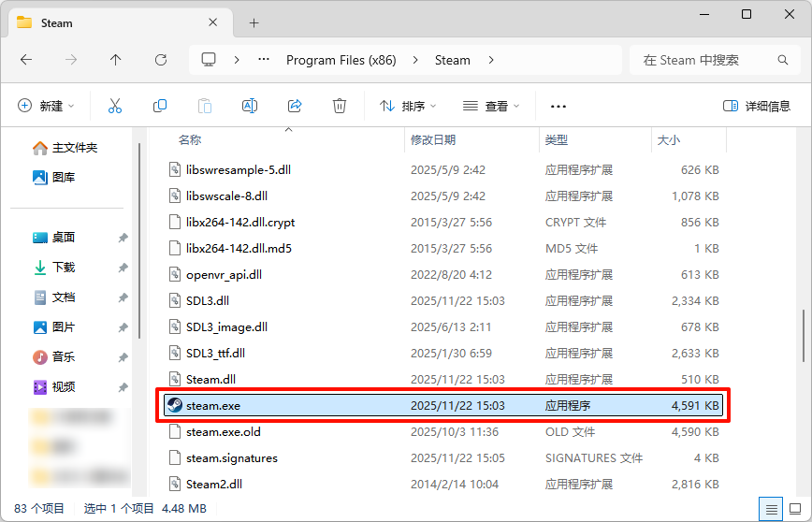Click the pin icon next to 音乐
812x522 pixels.
click(x=123, y=357)
